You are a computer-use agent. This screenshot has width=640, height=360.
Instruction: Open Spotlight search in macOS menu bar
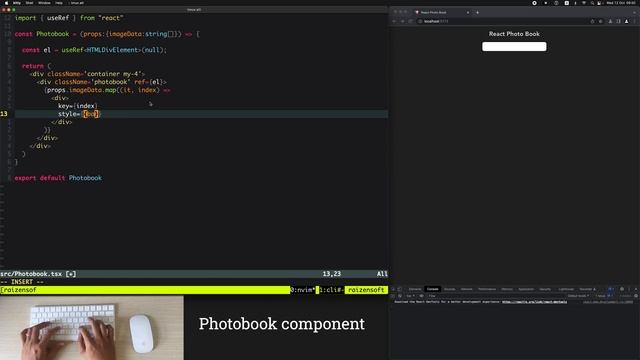coord(592,3)
